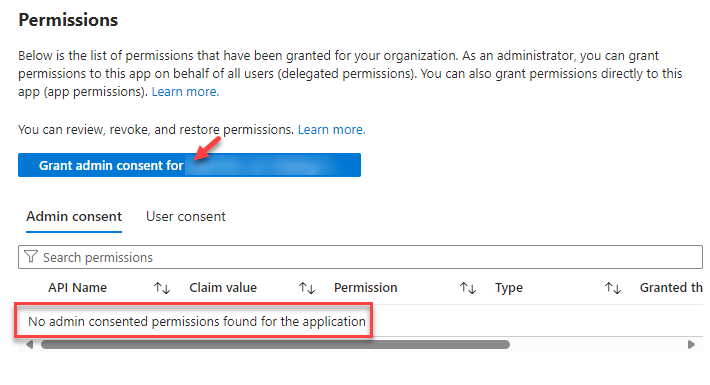The height and width of the screenshot is (385, 710).
Task: Sort by Type column arrows
Action: tap(613, 288)
